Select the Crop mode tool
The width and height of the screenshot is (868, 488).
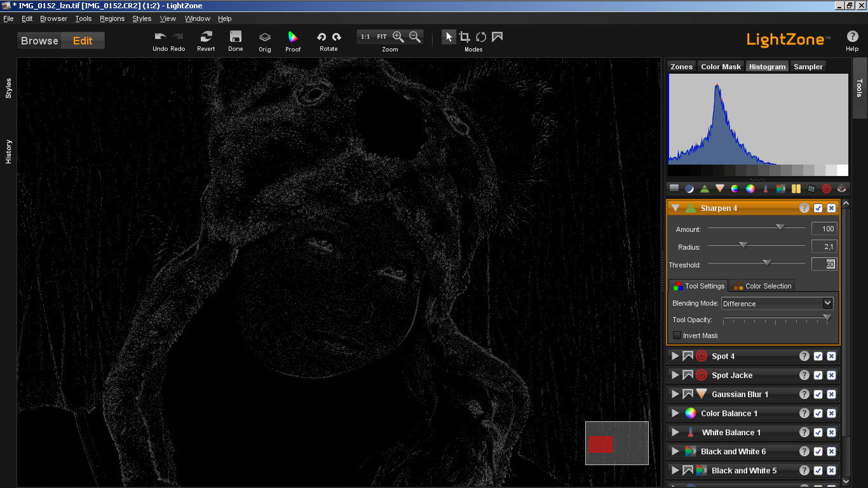pyautogui.click(x=465, y=37)
